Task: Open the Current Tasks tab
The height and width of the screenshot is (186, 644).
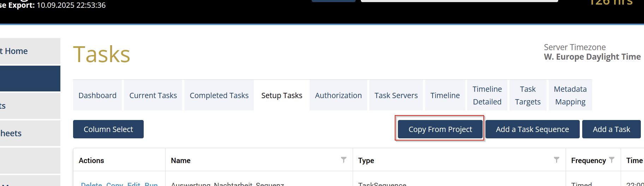Action: pyautogui.click(x=153, y=95)
